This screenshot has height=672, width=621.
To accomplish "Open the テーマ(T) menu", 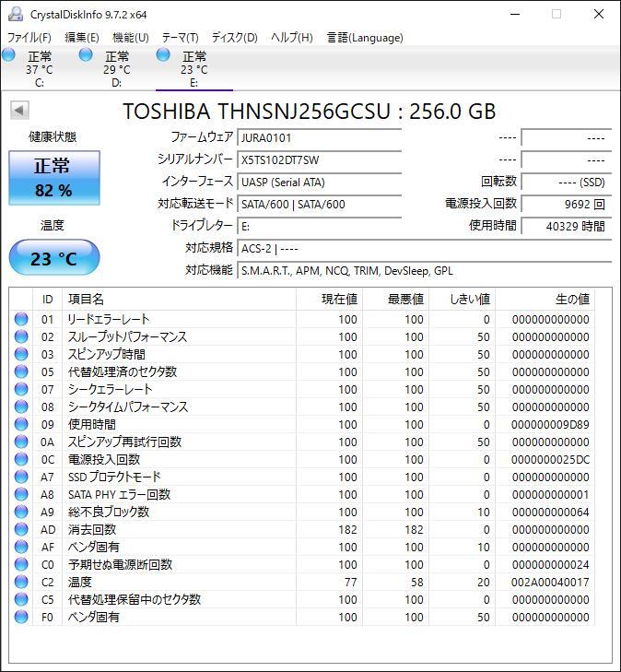I will pos(181,38).
